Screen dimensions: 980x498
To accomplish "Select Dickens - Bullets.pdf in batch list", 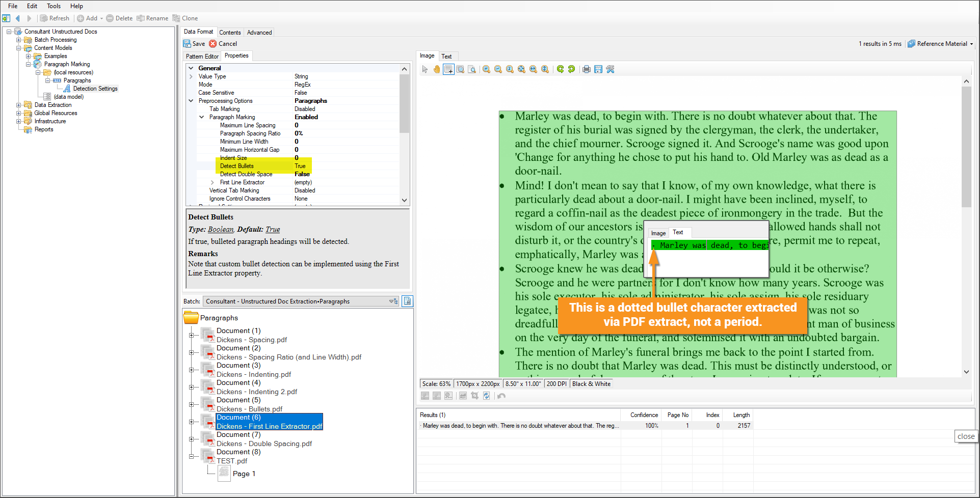I will [249, 409].
